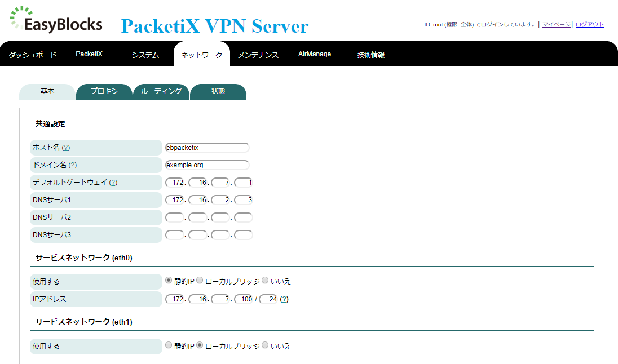Screen dimensions: 618x364
Task: Switch to the 基本 sub-tab
Action: pos(47,91)
